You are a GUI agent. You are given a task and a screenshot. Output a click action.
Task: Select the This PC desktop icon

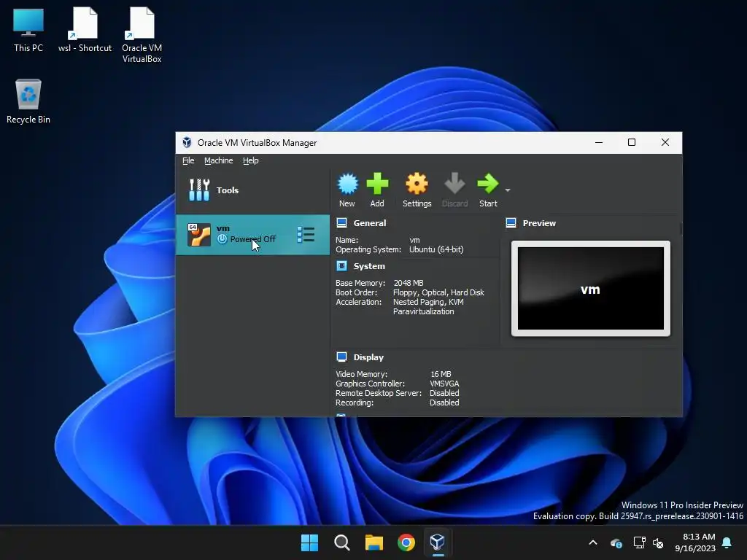click(28, 30)
